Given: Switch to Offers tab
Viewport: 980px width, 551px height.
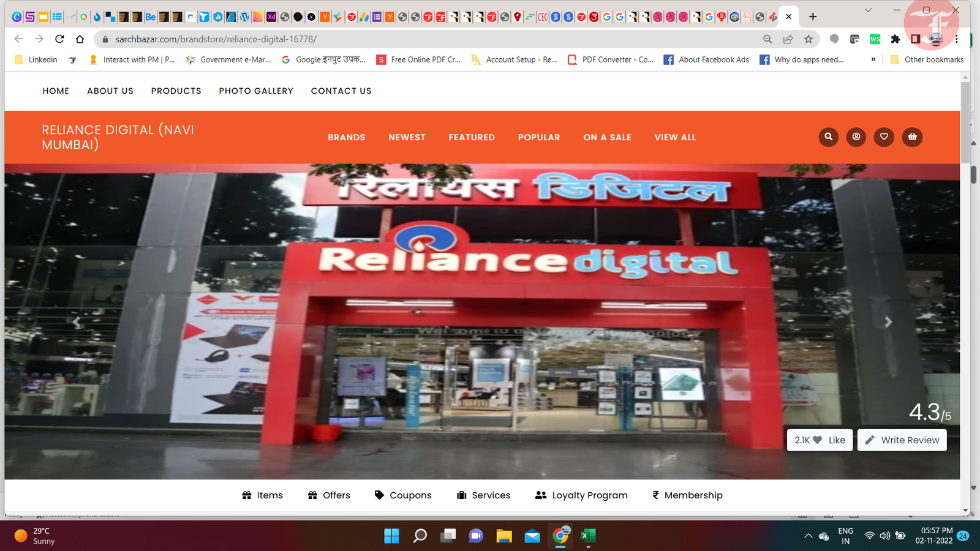Looking at the screenshot, I should pyautogui.click(x=329, y=495).
